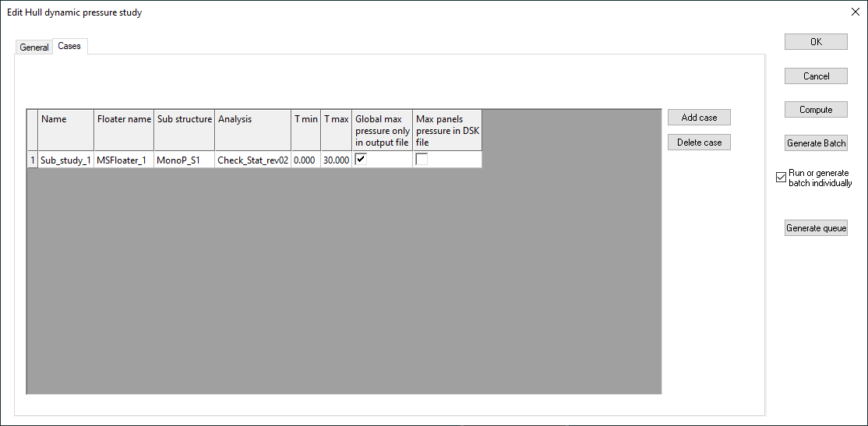Edit the T min value 0.000
The width and height of the screenshot is (868, 426).
point(305,160)
